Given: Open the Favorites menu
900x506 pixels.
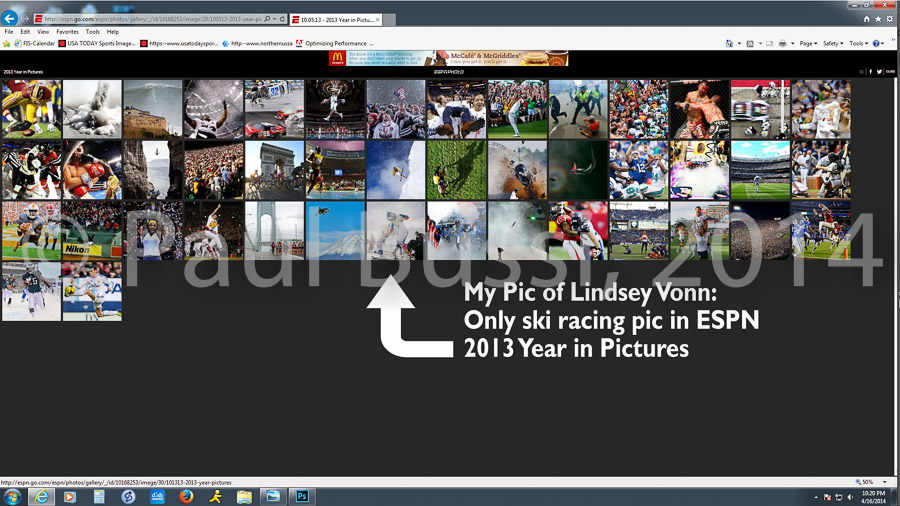Looking at the screenshot, I should (x=67, y=32).
